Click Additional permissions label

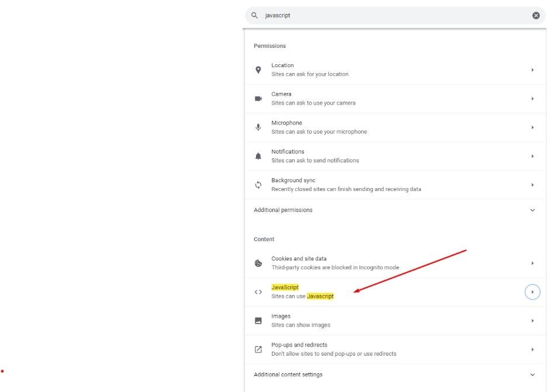283,210
